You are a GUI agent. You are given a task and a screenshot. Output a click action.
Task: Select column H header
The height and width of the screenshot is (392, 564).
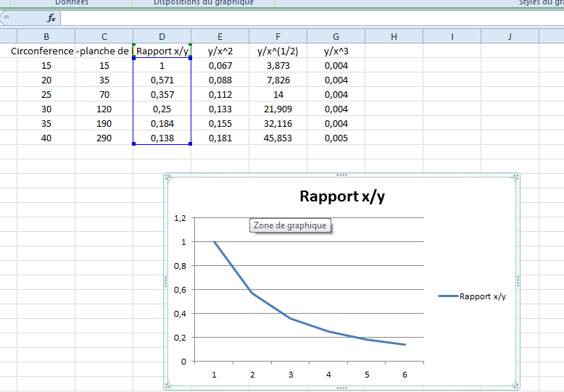394,36
